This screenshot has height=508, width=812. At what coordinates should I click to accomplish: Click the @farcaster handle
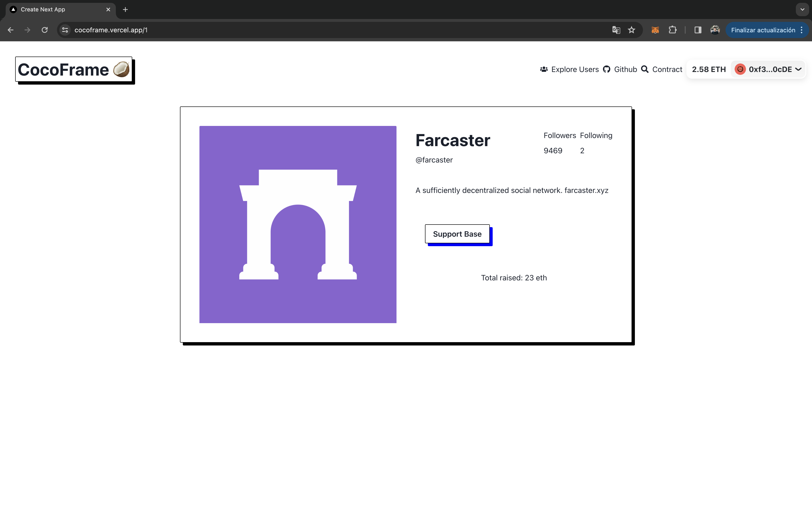pos(434,160)
